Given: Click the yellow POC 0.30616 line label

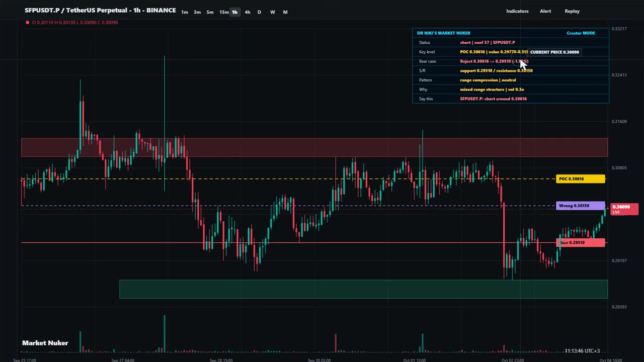Looking at the screenshot, I should [x=581, y=178].
